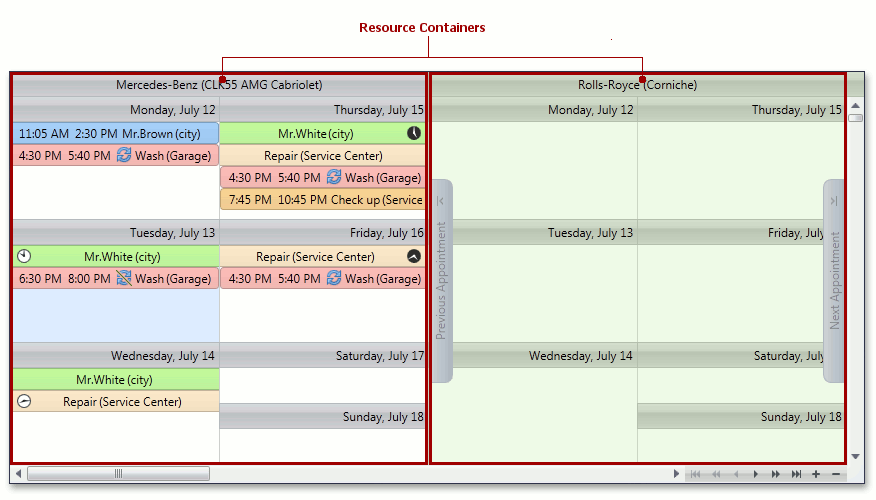Click recurrence icon on Thursday Wash appointment
The height and width of the screenshot is (500, 876).
coord(334,177)
